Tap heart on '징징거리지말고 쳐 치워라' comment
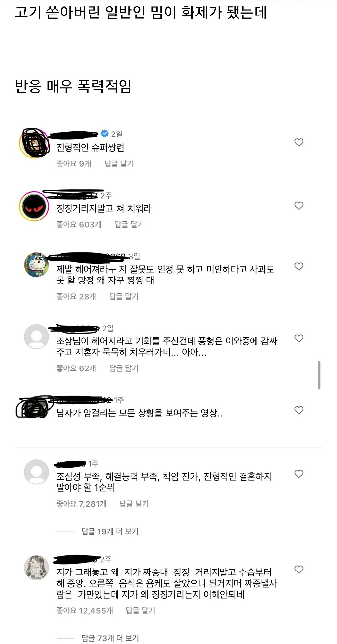 click(x=299, y=206)
